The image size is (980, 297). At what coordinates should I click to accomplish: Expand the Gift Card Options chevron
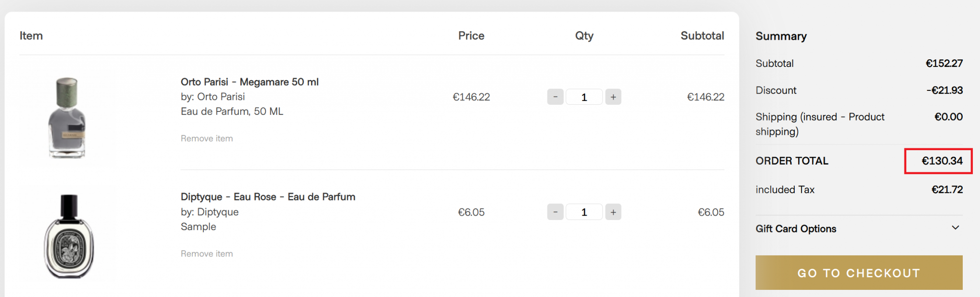[x=955, y=228]
